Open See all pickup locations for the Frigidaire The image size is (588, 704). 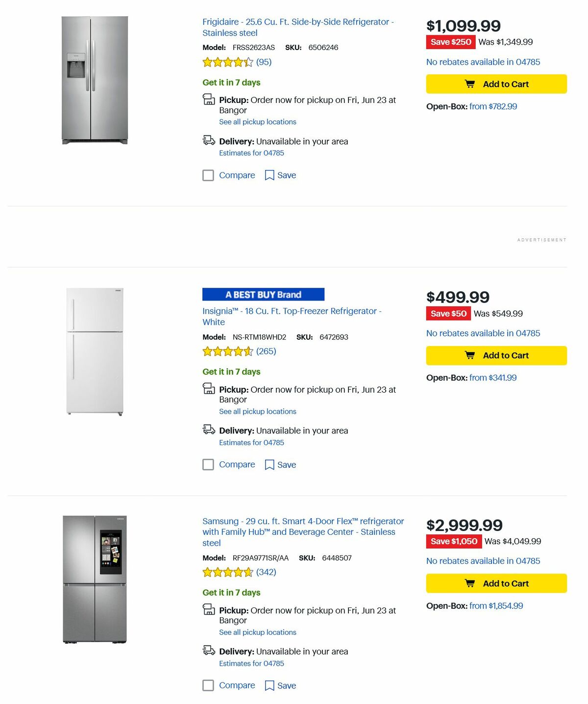click(258, 122)
